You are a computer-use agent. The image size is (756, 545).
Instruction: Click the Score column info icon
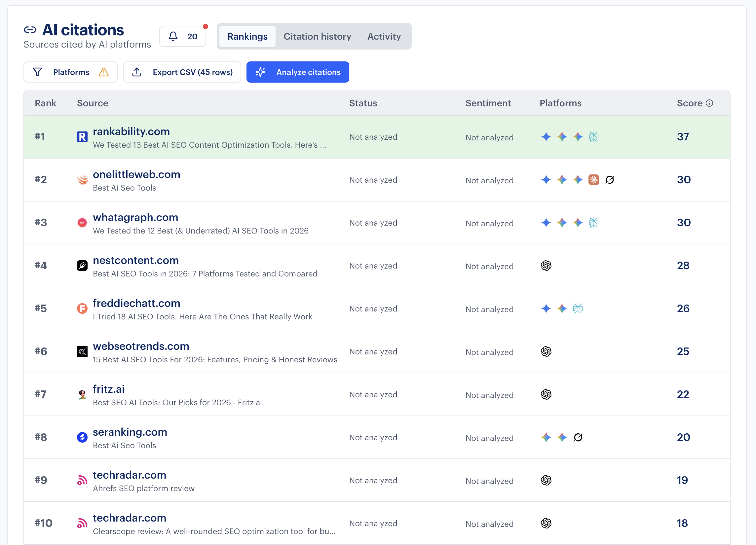(710, 103)
